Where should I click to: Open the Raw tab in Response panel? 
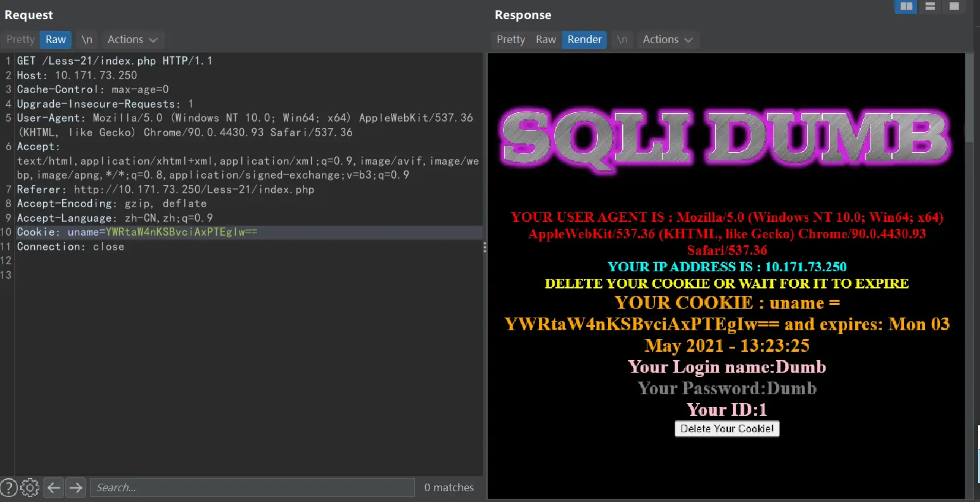[x=545, y=39]
